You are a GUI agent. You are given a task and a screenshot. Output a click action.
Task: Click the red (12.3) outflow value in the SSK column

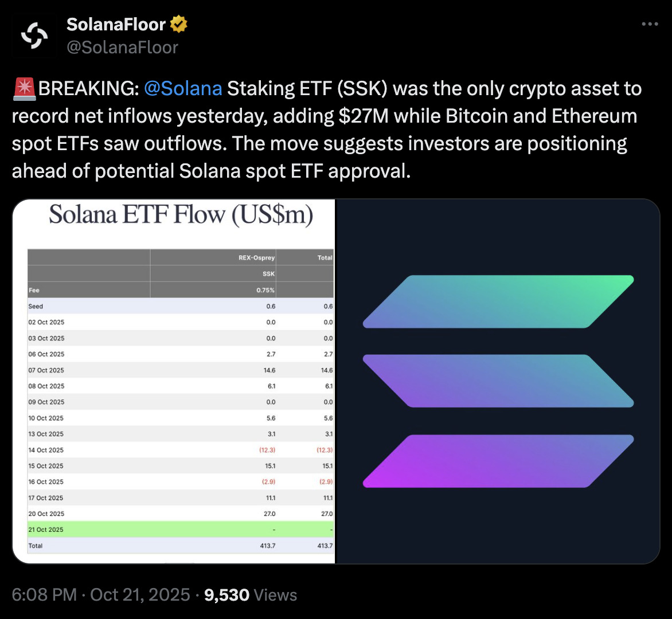pos(267,450)
